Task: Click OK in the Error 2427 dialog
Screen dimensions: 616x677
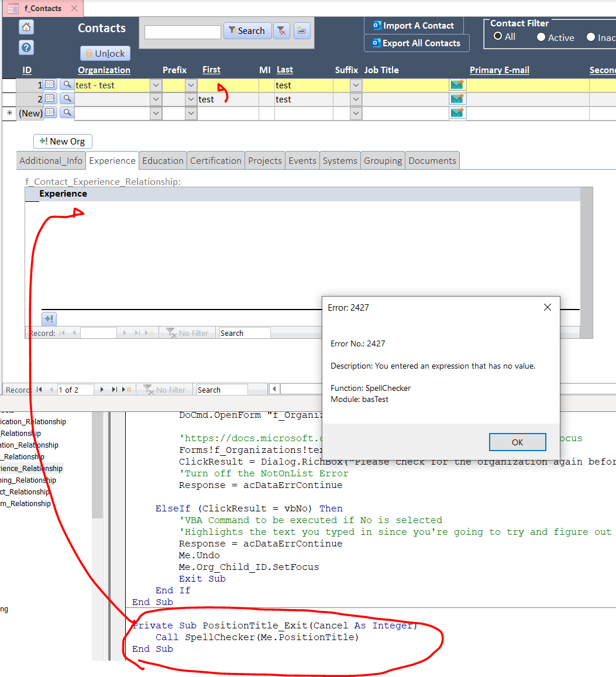Action: 517,442
